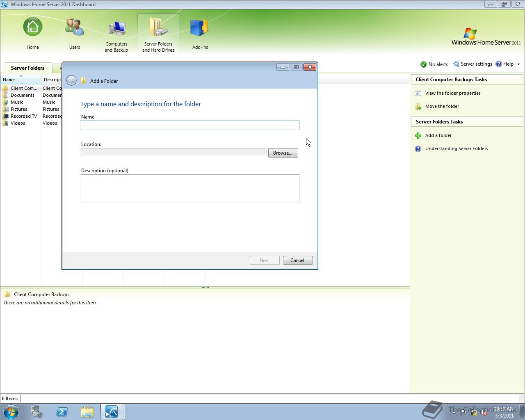Maximize the Add a Folder dialog
525x420 pixels.
[x=296, y=67]
